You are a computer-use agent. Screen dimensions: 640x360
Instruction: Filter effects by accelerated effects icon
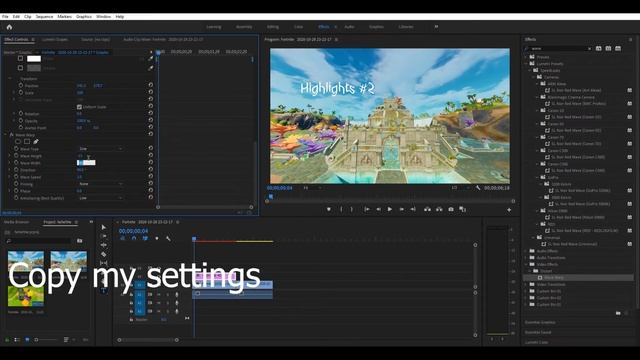[598, 48]
